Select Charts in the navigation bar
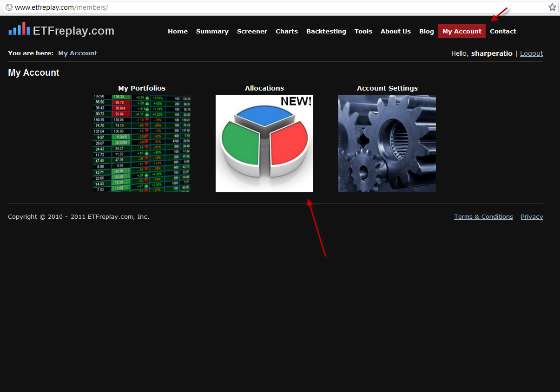This screenshot has width=560, height=392. click(x=287, y=31)
